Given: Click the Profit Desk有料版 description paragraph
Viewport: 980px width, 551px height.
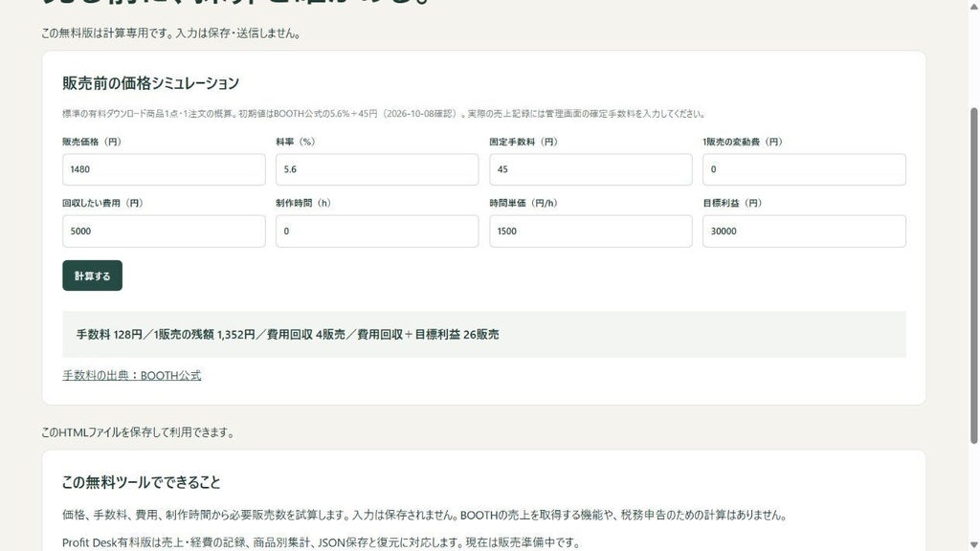Looking at the screenshot, I should click(322, 542).
